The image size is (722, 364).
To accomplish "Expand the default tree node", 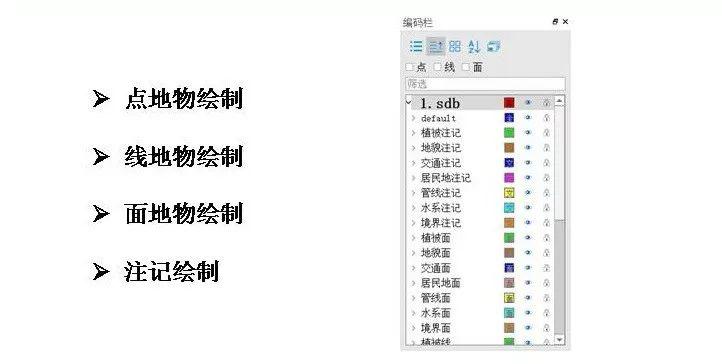I will [413, 118].
